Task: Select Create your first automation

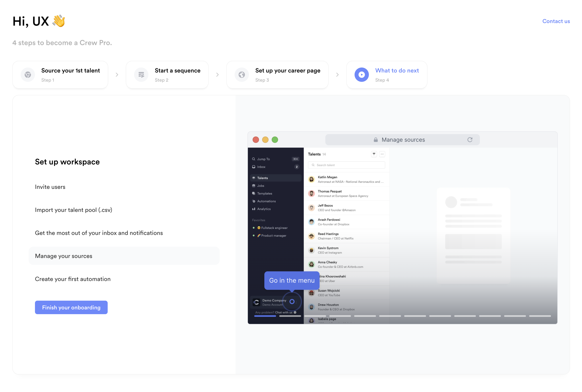Action: (x=73, y=279)
